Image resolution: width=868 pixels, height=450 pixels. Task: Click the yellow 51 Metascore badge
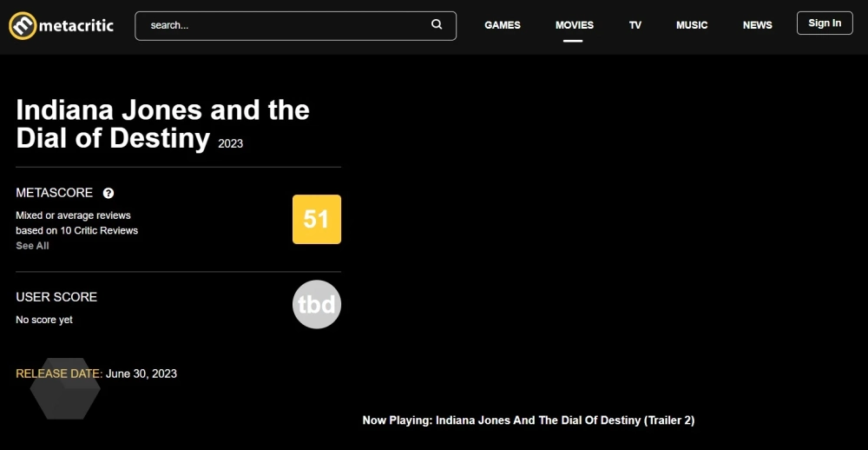click(x=317, y=219)
